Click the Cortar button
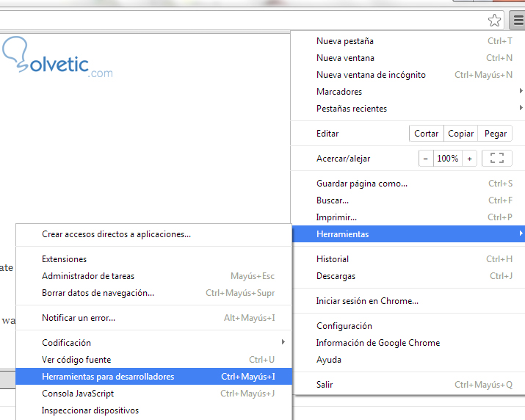The height and width of the screenshot is (420, 525). [x=426, y=134]
